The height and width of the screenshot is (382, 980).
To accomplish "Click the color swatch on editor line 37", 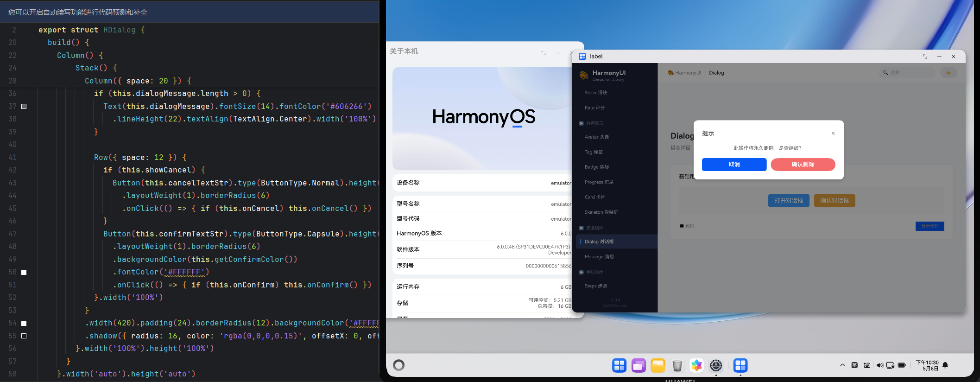I will 24,107.
